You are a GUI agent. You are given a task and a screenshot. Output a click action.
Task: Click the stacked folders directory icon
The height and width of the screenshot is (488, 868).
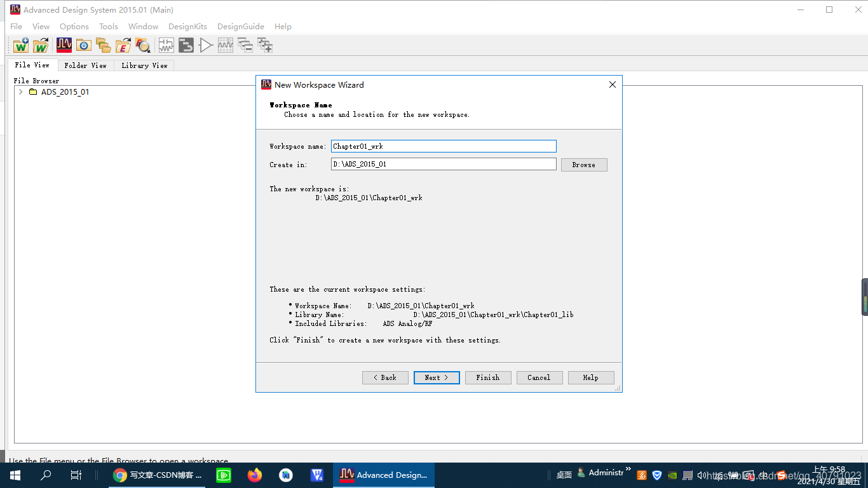[x=104, y=45]
